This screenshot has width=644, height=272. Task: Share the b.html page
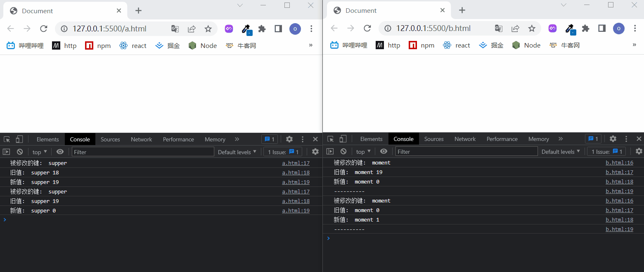[515, 29]
